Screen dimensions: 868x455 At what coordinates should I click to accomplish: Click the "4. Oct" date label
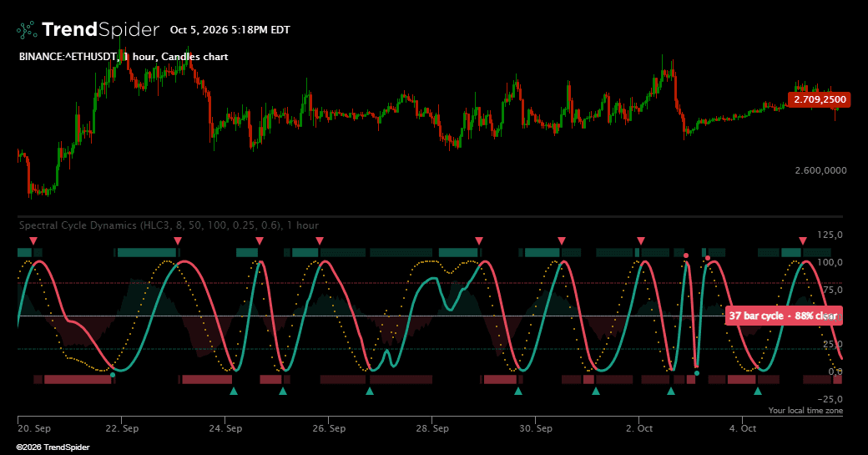coord(743,428)
